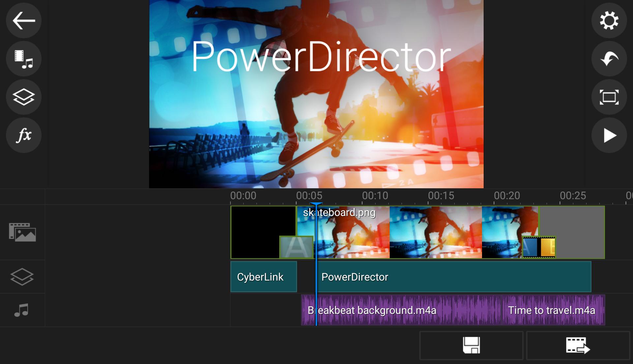
Task: Jump to 00:00 on the timeline ruler
Action: [x=243, y=196]
